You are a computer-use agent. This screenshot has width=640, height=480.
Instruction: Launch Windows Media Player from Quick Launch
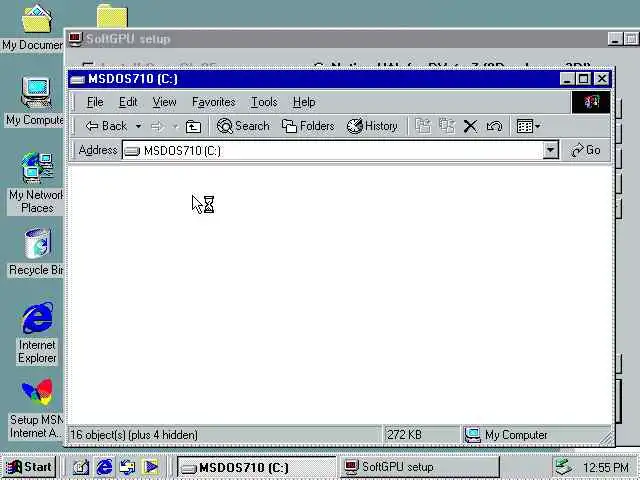coord(151,467)
